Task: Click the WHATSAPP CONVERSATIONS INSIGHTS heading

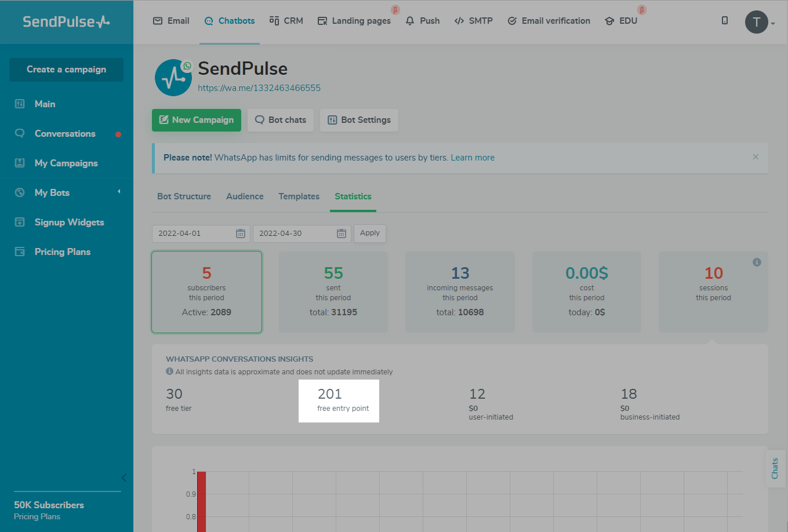Action: point(239,359)
